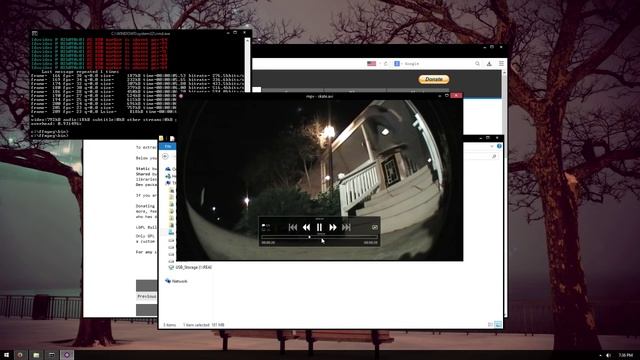Open the browser hamburger menu
This screenshot has height=360, width=640.
click(x=501, y=64)
